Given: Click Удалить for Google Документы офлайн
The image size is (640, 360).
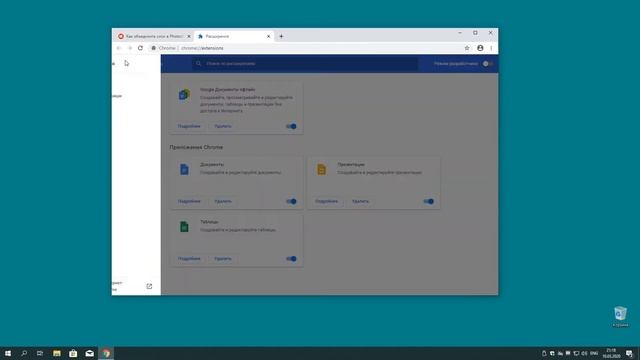Looking at the screenshot, I should click(x=223, y=127).
